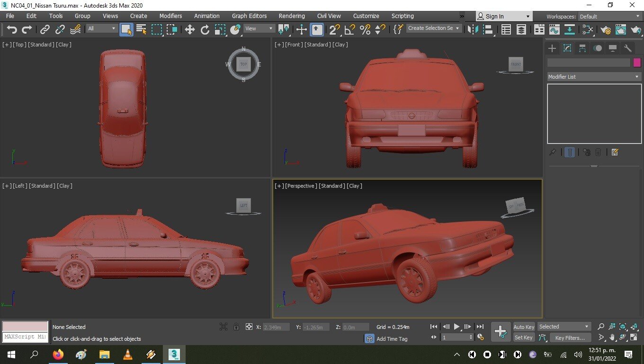Viewport: 644px width, 364px height.
Task: Click the Bind to Space Warp icon
Action: pos(75,29)
